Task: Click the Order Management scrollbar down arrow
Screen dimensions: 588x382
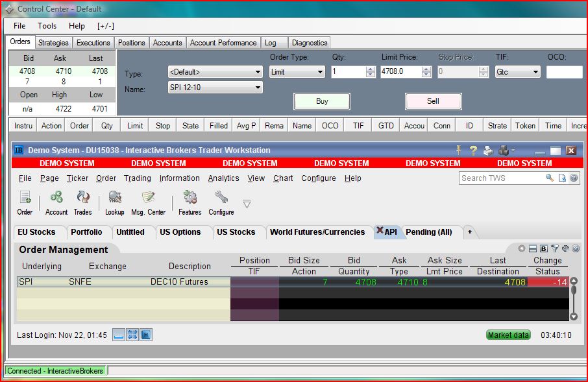Action: coord(574,316)
